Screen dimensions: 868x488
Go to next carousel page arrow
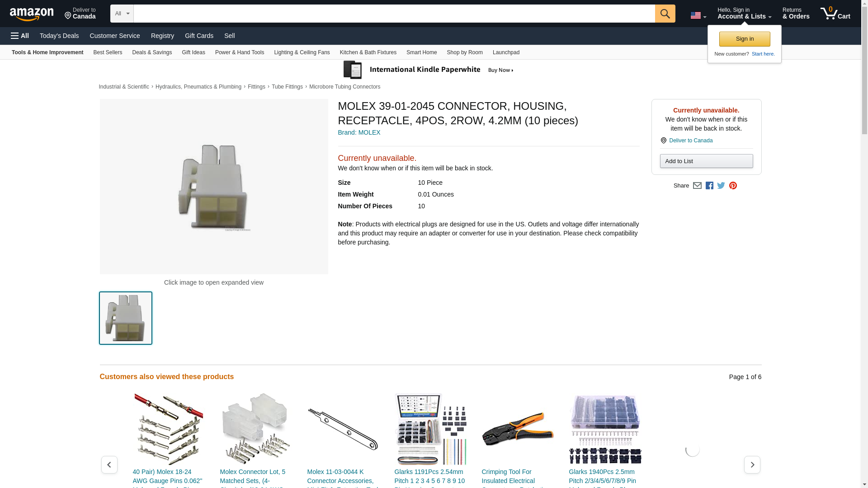pyautogui.click(x=752, y=465)
